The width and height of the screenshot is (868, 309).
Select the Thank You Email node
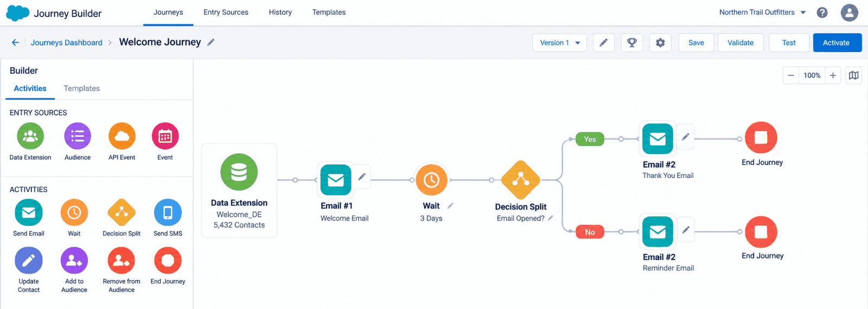coord(658,139)
